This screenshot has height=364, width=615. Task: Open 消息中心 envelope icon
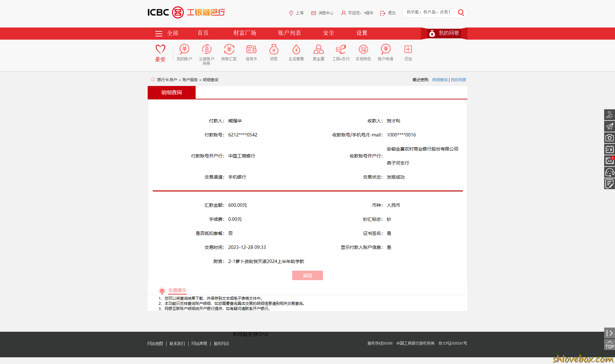(x=314, y=13)
